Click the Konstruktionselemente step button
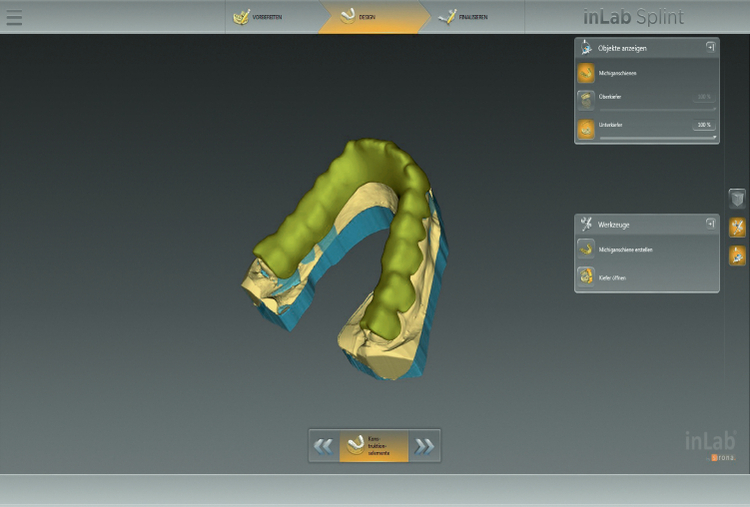Viewport: 750px width, 507px height. point(374,446)
